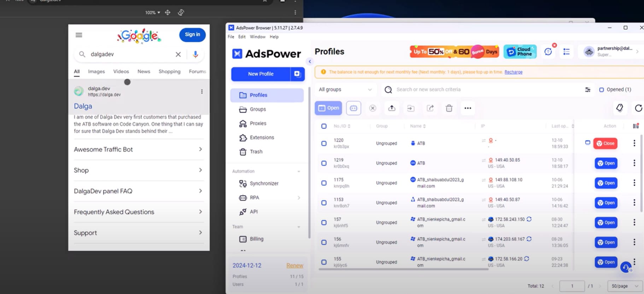Click the column settings icon in table header
Screen dimensions: 644x294
[636, 126]
